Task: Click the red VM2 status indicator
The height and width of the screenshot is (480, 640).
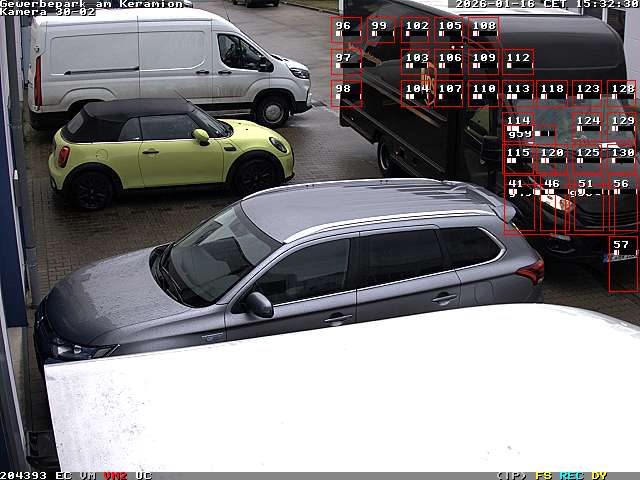Action: (x=115, y=475)
